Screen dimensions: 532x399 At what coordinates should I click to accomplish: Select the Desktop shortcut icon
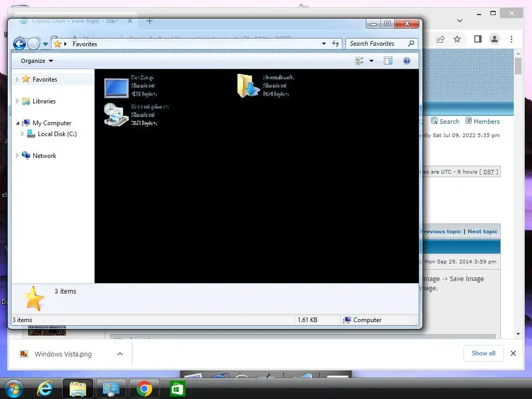click(x=116, y=87)
